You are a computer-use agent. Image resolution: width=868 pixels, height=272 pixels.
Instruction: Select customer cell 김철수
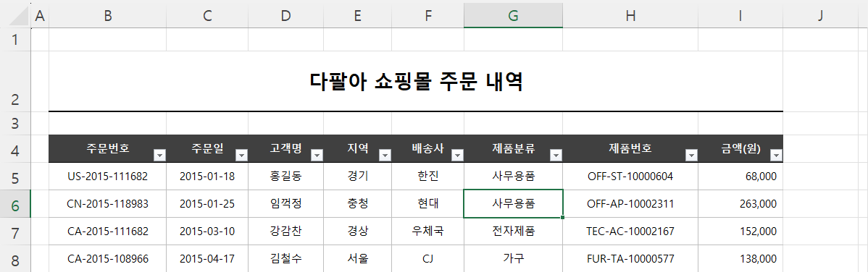285,258
